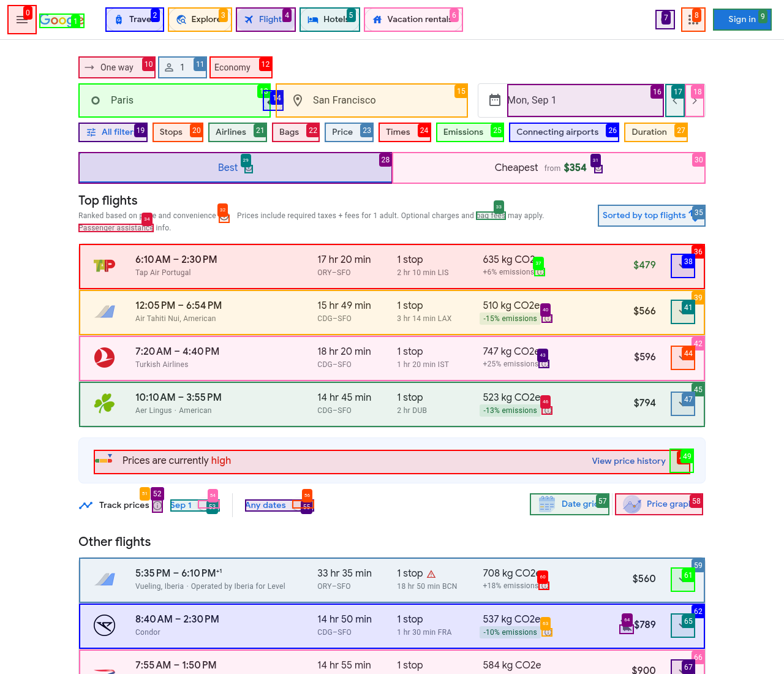Open the main hamburger menu
Screen dimensions: 784x674
[22, 20]
